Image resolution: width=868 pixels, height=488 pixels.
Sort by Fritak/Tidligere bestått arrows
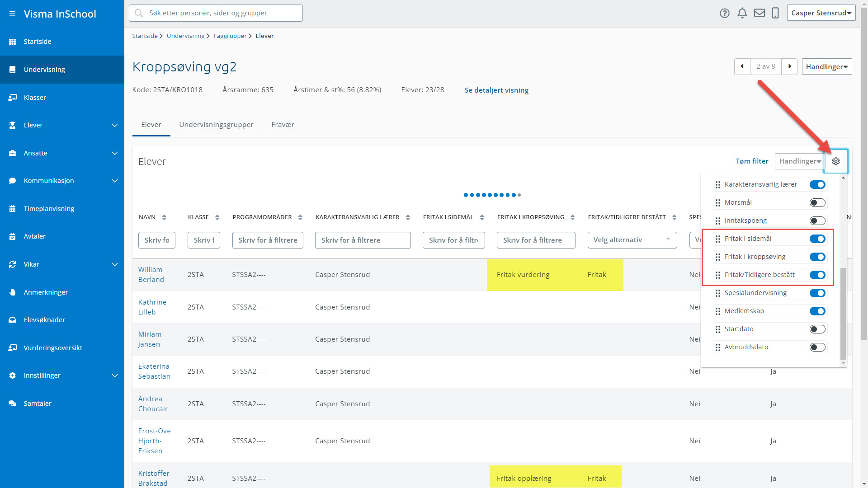click(674, 217)
